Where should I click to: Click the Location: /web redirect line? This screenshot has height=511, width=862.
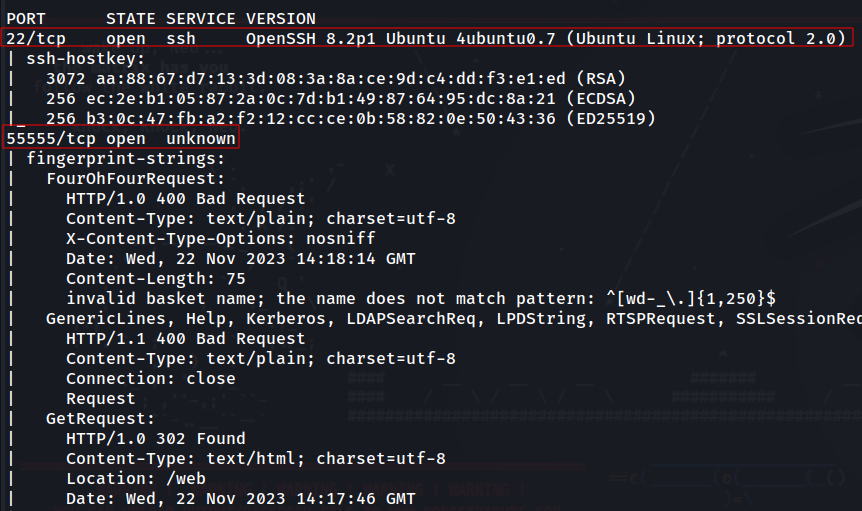(x=136, y=479)
